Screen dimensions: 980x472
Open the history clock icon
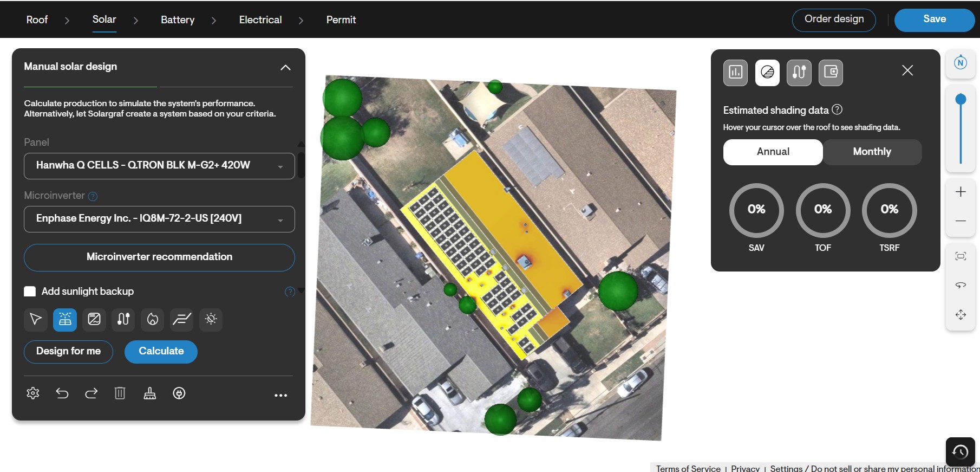[961, 451]
